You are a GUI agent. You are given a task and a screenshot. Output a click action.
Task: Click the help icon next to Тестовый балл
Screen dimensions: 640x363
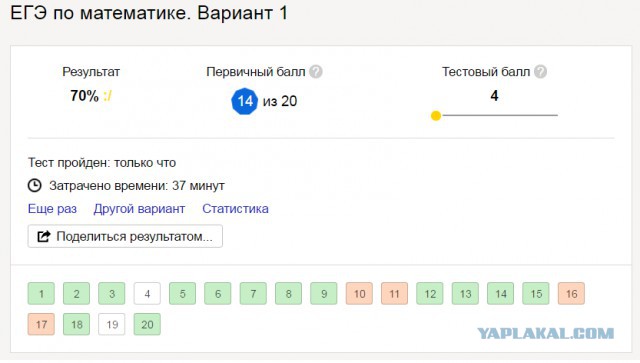(540, 72)
